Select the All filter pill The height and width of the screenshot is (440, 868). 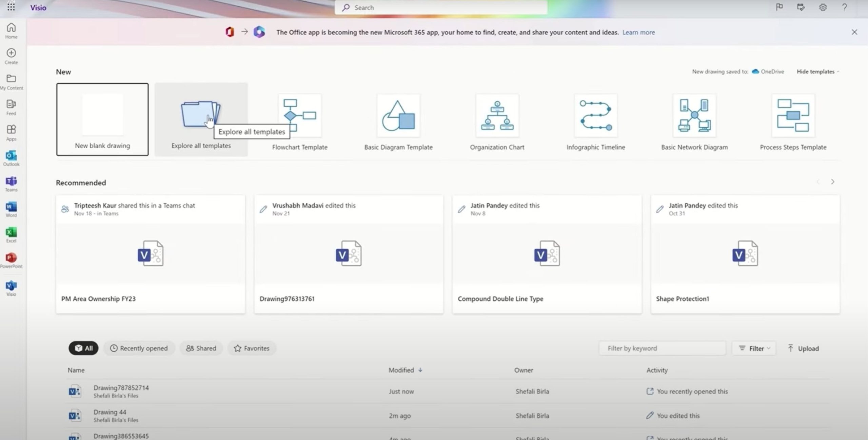83,348
